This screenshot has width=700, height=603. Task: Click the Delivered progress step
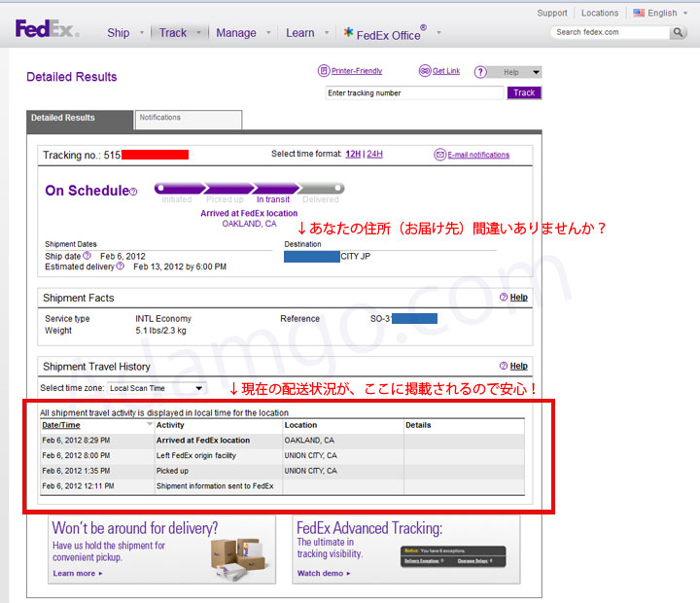(x=321, y=199)
